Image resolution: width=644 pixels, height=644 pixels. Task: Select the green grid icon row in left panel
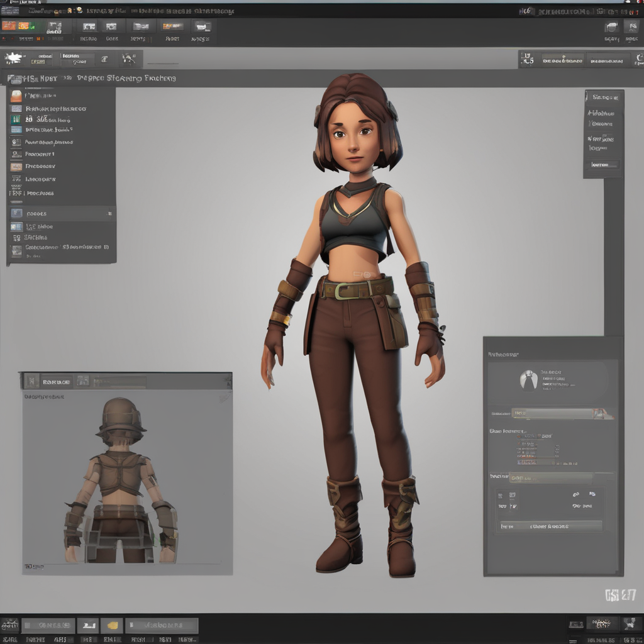[62, 119]
